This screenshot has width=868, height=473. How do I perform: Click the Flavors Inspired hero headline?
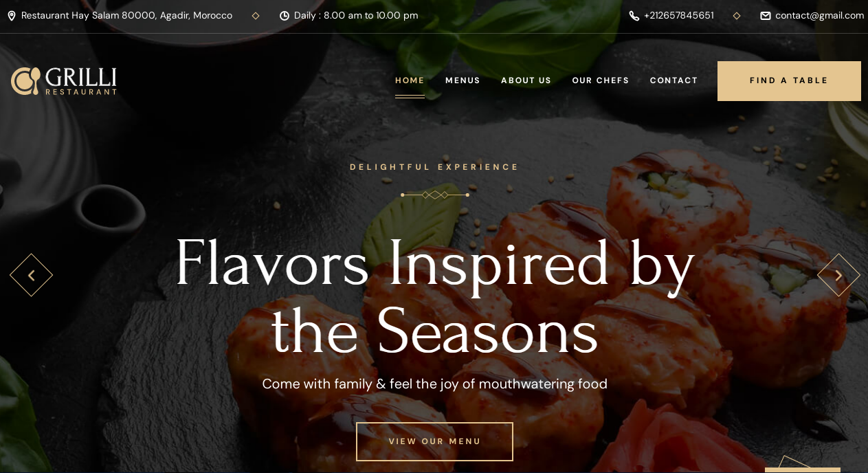pos(434,297)
